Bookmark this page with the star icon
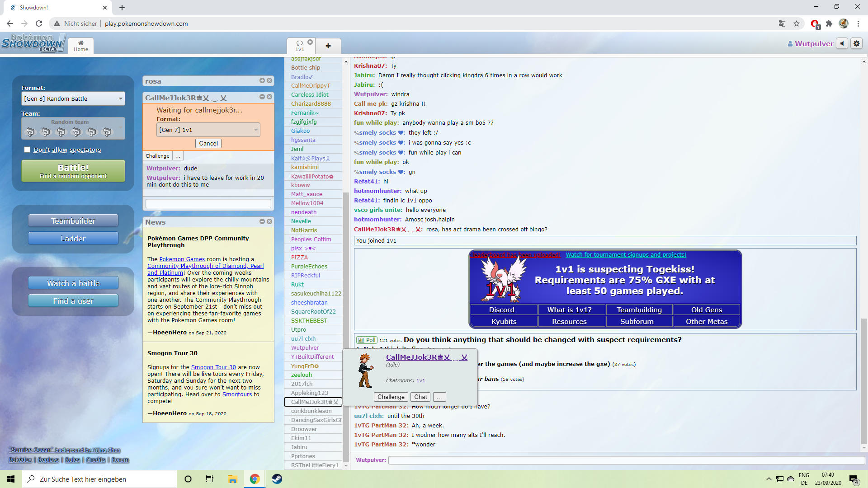Viewport: 868px width, 488px height. pyautogui.click(x=796, y=23)
